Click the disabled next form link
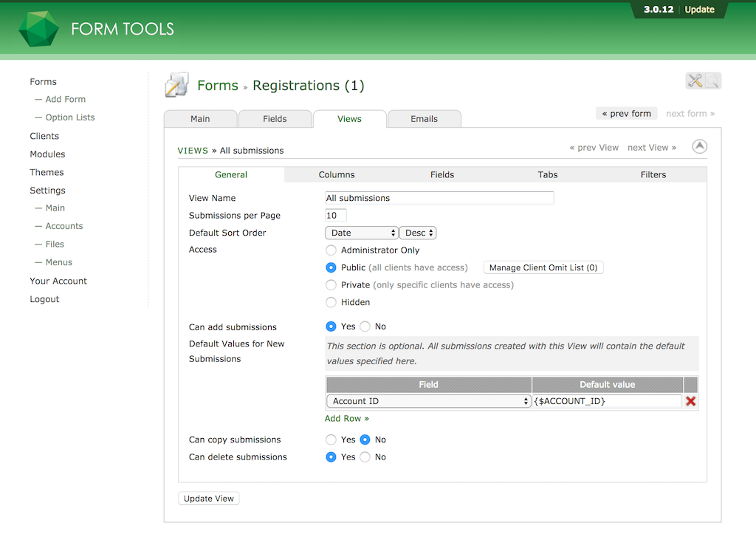 [x=690, y=114]
